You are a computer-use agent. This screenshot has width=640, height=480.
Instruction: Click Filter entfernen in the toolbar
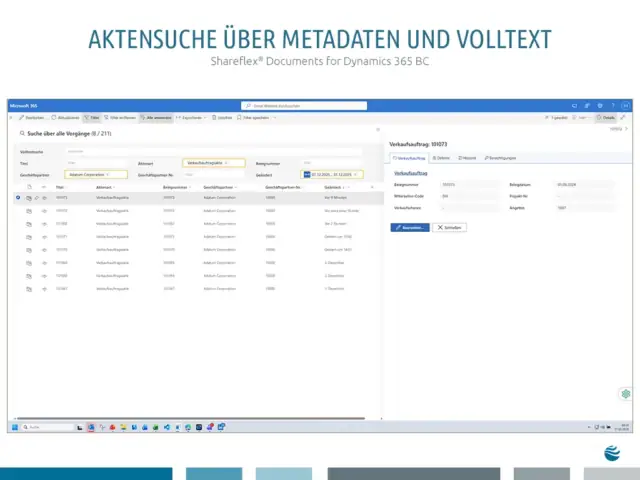click(120, 118)
